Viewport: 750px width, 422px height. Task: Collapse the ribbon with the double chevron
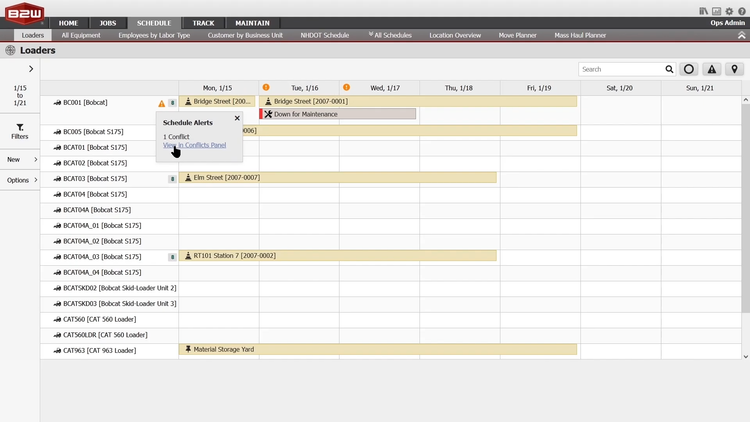[x=742, y=34]
